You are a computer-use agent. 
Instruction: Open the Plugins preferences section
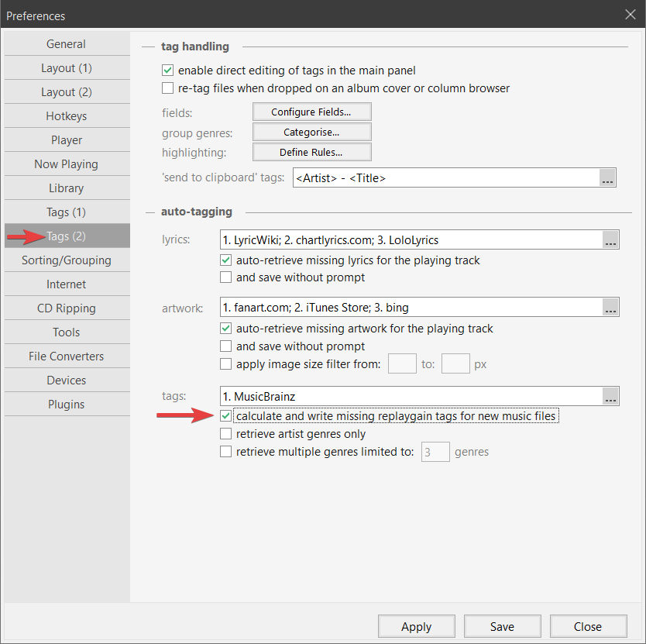66,405
